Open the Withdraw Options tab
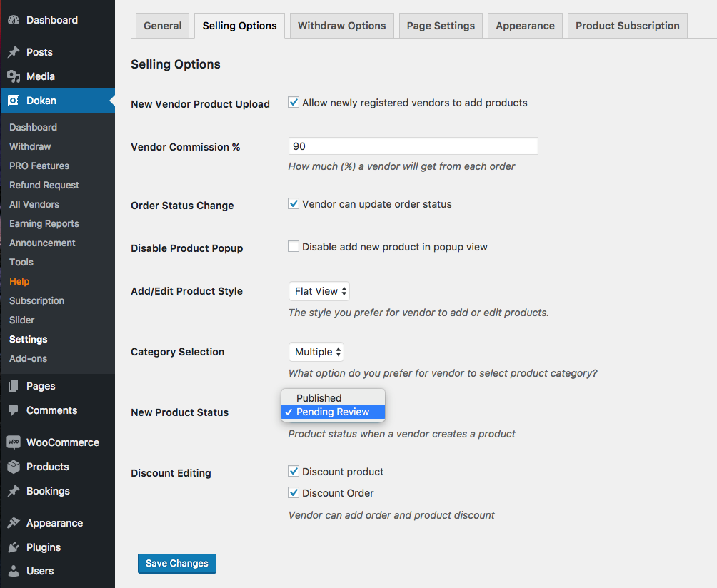This screenshot has width=717, height=588. click(x=341, y=26)
